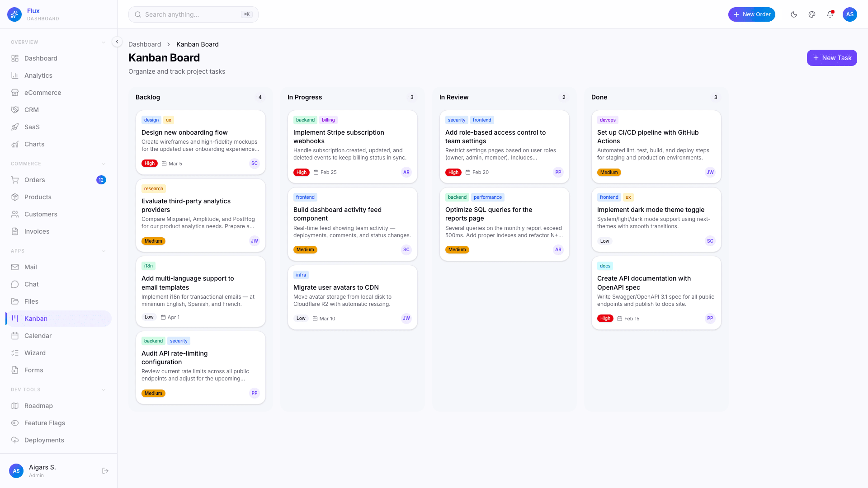Select the Deployments icon under Dev Tools
868x488 pixels.
coord(15,440)
